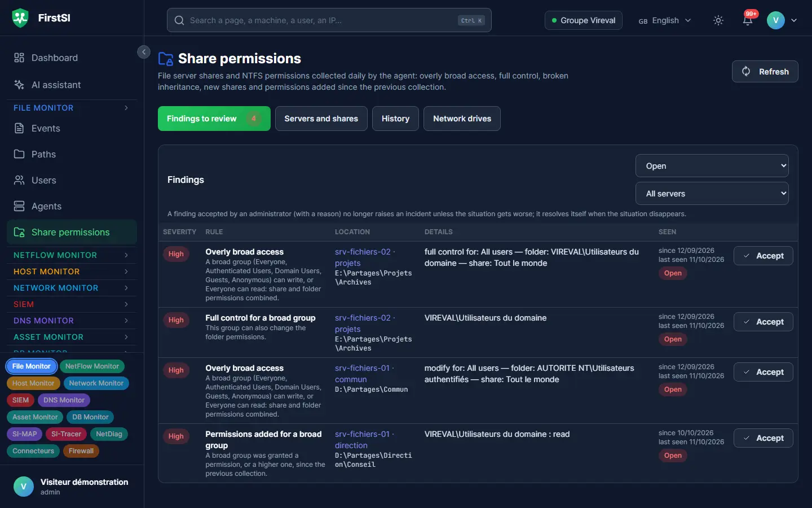The image size is (812, 508).
Task: Click the search magnifier icon
Action: pyautogui.click(x=179, y=20)
